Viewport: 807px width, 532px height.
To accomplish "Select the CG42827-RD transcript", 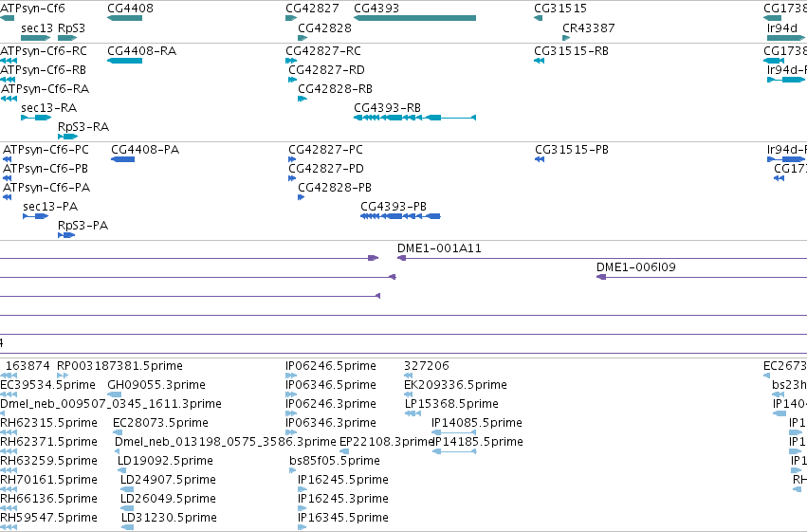I will click(293, 80).
